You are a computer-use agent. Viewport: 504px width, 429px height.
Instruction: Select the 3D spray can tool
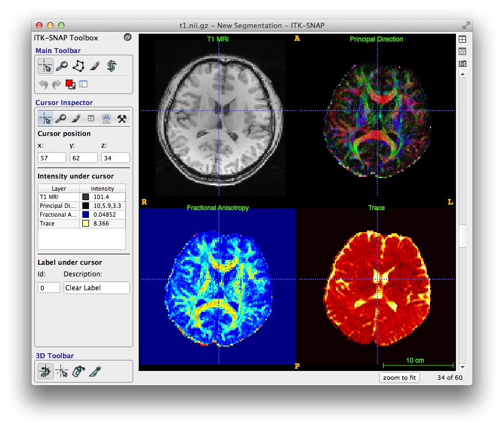tap(78, 371)
